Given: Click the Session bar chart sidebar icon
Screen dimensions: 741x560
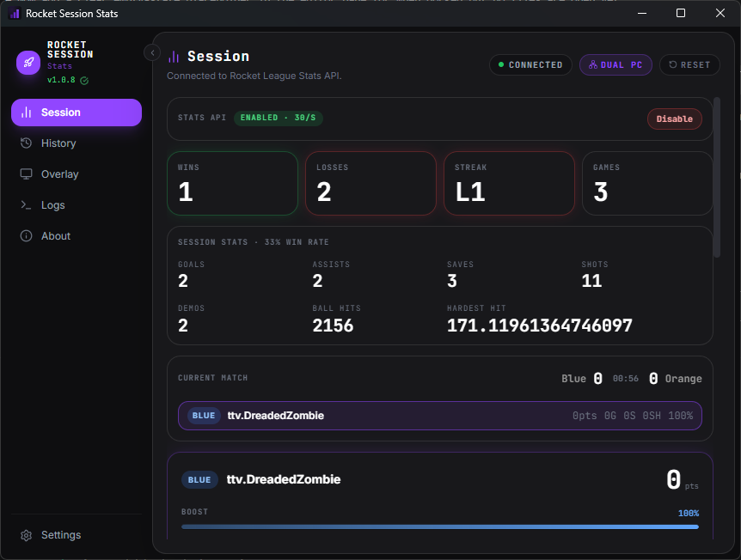Looking at the screenshot, I should tap(26, 113).
